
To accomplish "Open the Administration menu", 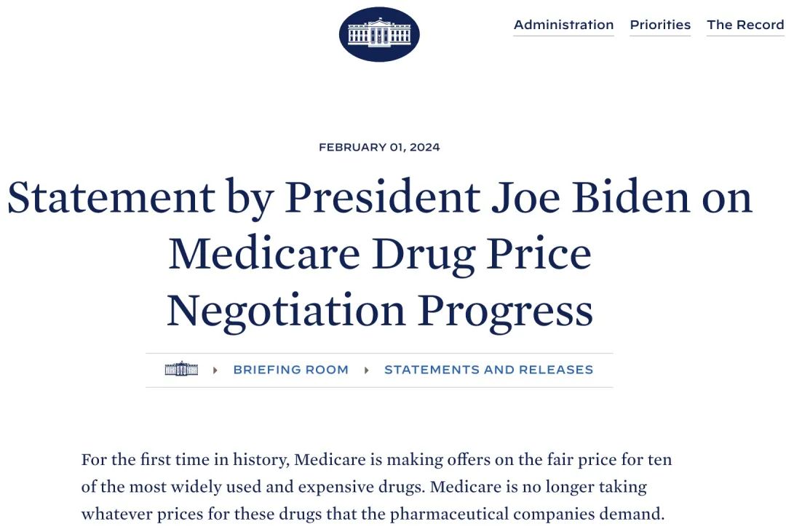I will point(563,25).
